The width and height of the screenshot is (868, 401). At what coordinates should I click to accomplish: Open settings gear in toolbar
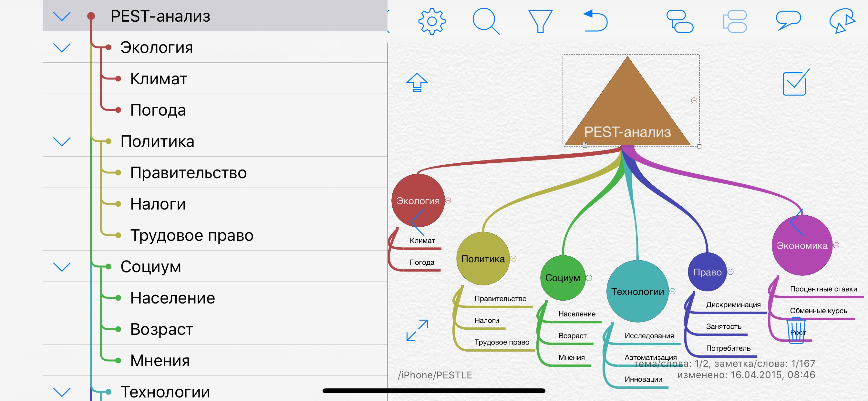(x=432, y=21)
